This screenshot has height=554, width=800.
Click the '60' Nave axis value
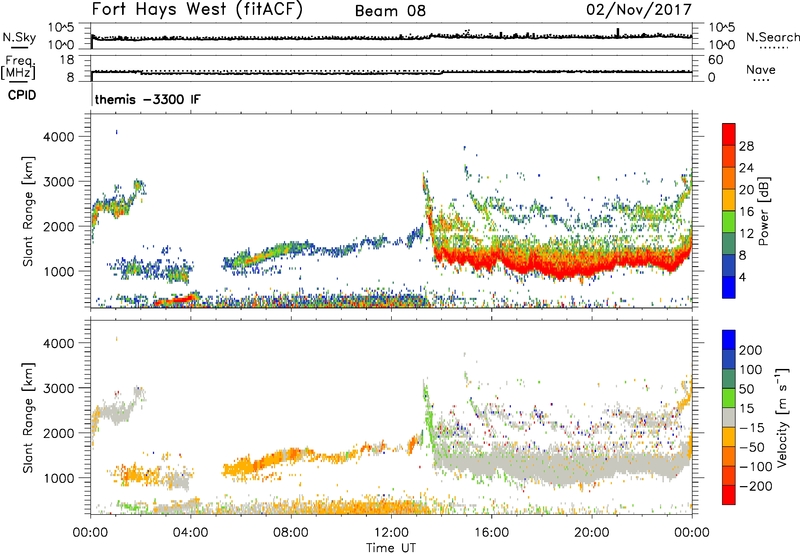tap(715, 60)
